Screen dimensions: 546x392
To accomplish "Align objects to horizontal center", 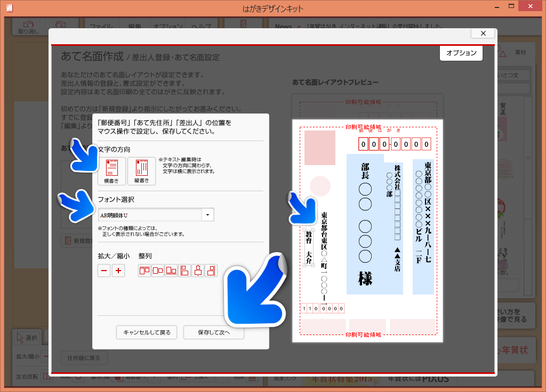I will (198, 271).
